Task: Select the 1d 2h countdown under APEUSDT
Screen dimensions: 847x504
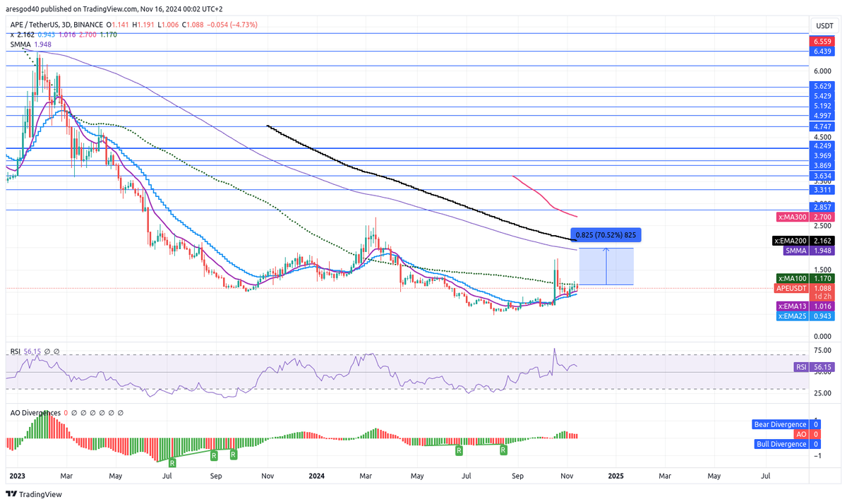Action: coord(823,297)
